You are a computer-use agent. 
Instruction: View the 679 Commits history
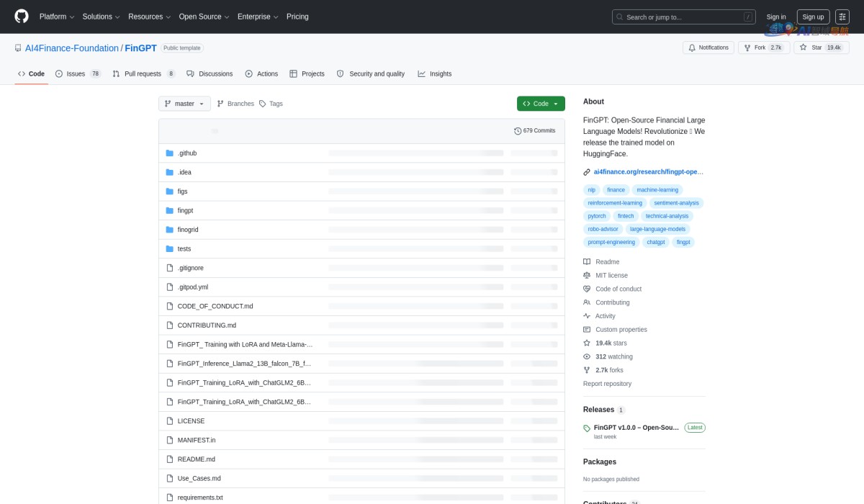tap(535, 131)
